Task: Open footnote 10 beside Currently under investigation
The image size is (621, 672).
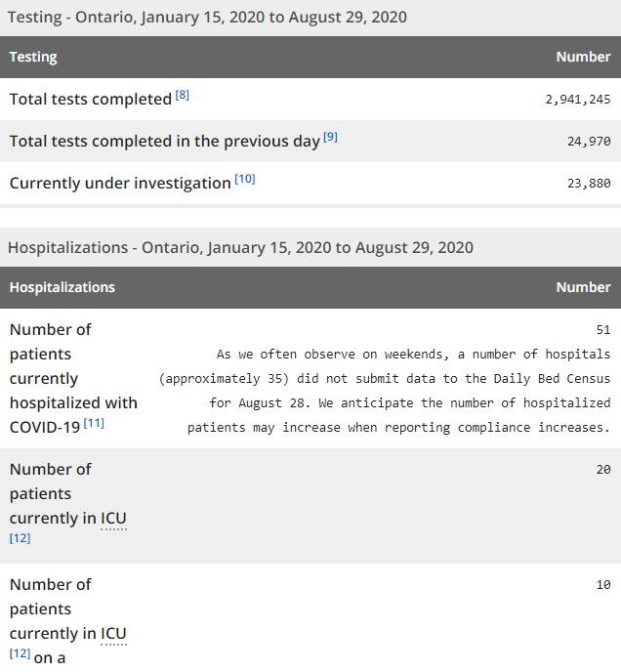Action: [x=244, y=180]
